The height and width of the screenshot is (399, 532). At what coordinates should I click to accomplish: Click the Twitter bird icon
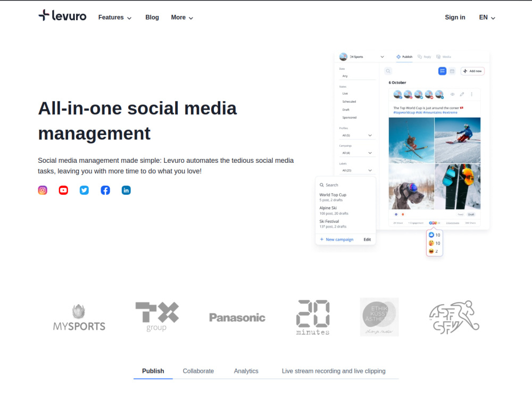[84, 190]
